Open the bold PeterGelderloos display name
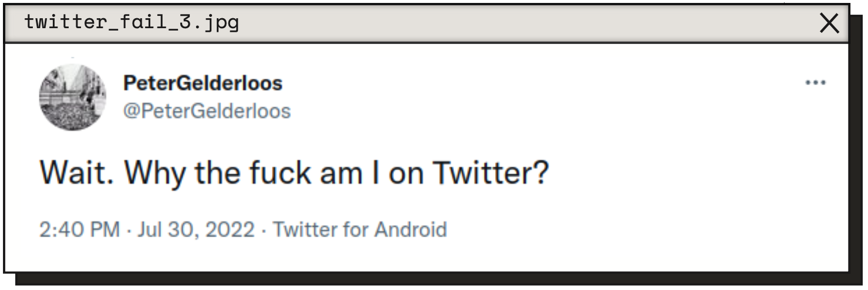Screen dimensions: 868x290 pyautogui.click(x=203, y=83)
